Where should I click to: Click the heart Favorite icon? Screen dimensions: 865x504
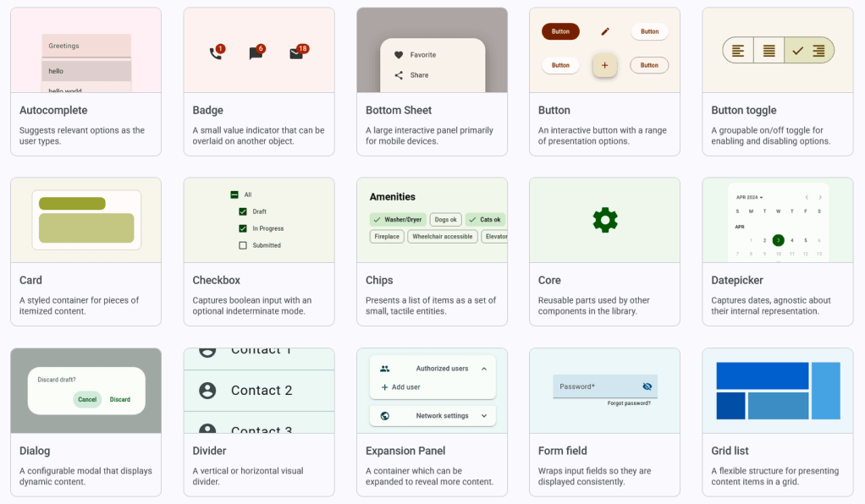pos(399,55)
